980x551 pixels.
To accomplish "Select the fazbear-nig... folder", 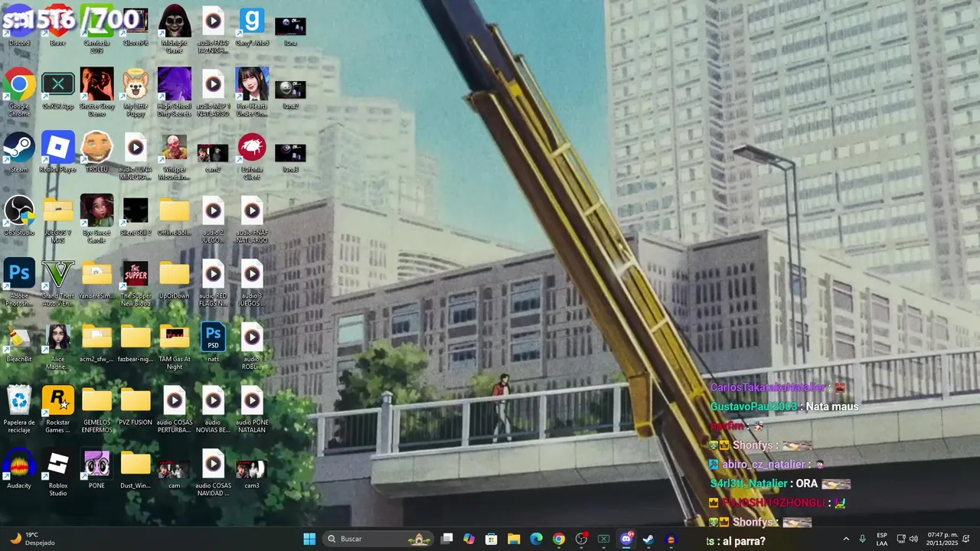I will pyautogui.click(x=136, y=343).
